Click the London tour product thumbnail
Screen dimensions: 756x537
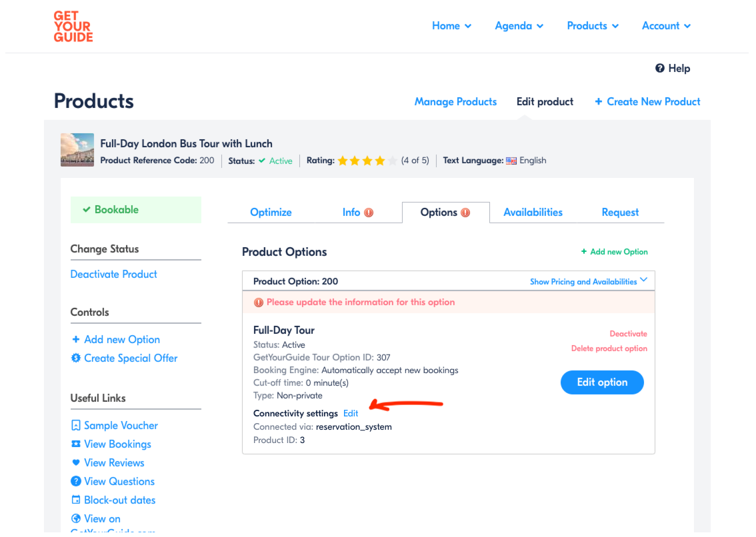coord(77,150)
